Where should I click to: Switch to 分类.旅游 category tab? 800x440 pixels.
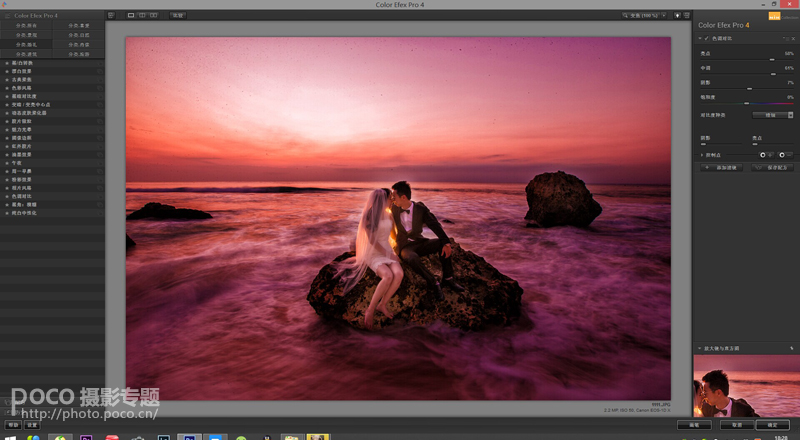click(79, 54)
